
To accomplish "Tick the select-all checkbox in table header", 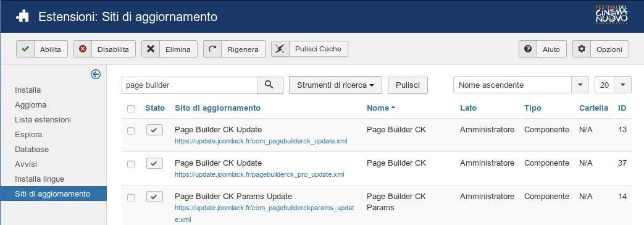I will (131, 109).
